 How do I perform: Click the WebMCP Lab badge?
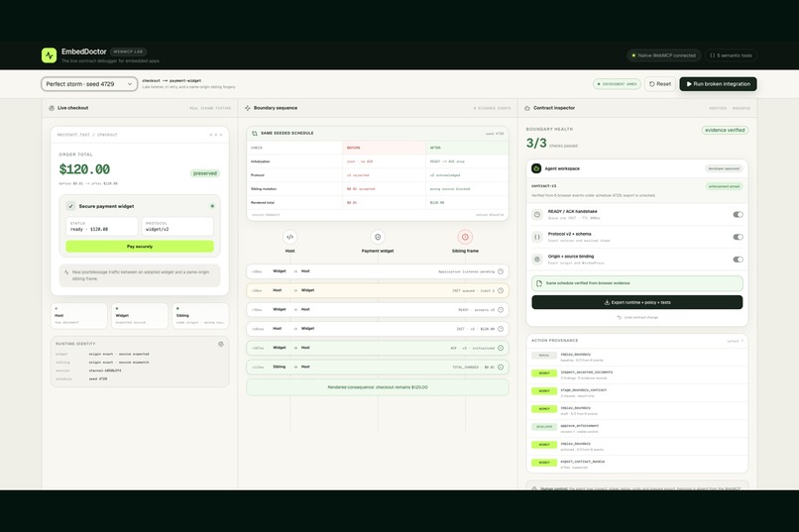(x=128, y=52)
